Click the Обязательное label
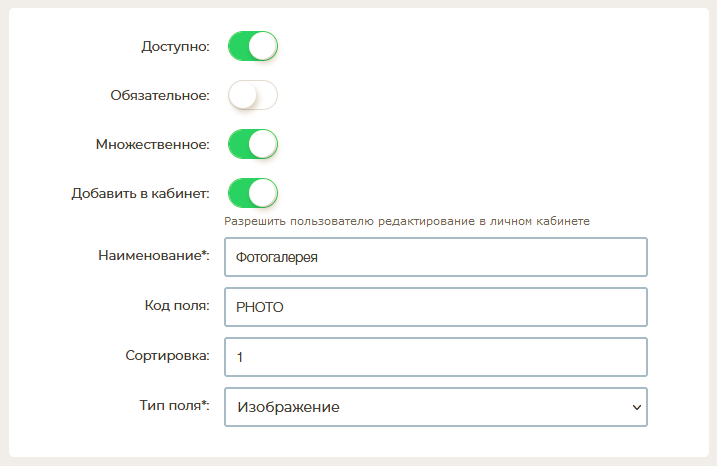This screenshot has height=466, width=717. (x=160, y=95)
